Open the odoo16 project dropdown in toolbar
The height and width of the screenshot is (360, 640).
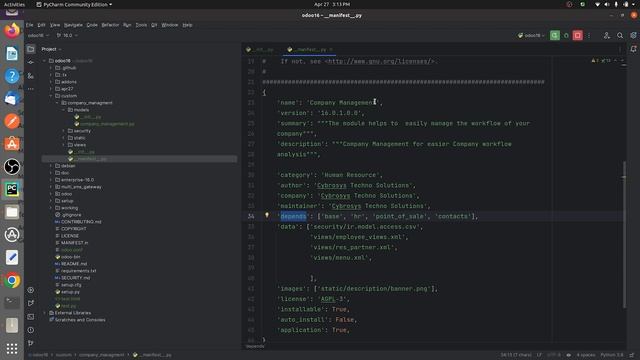pyautogui.click(x=38, y=36)
